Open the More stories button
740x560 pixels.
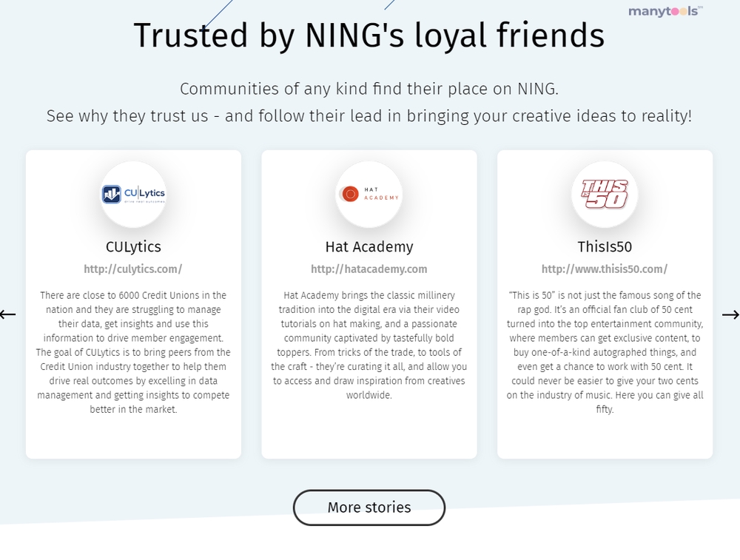pyautogui.click(x=369, y=507)
